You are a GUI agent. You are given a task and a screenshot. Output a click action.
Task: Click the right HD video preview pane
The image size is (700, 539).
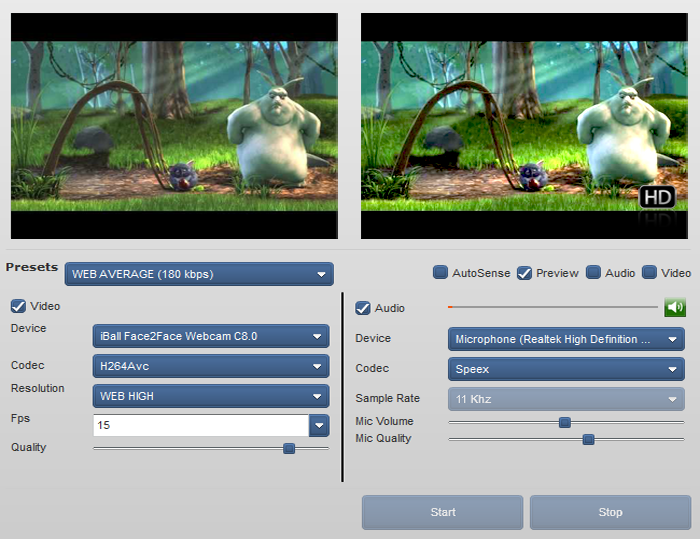(524, 126)
